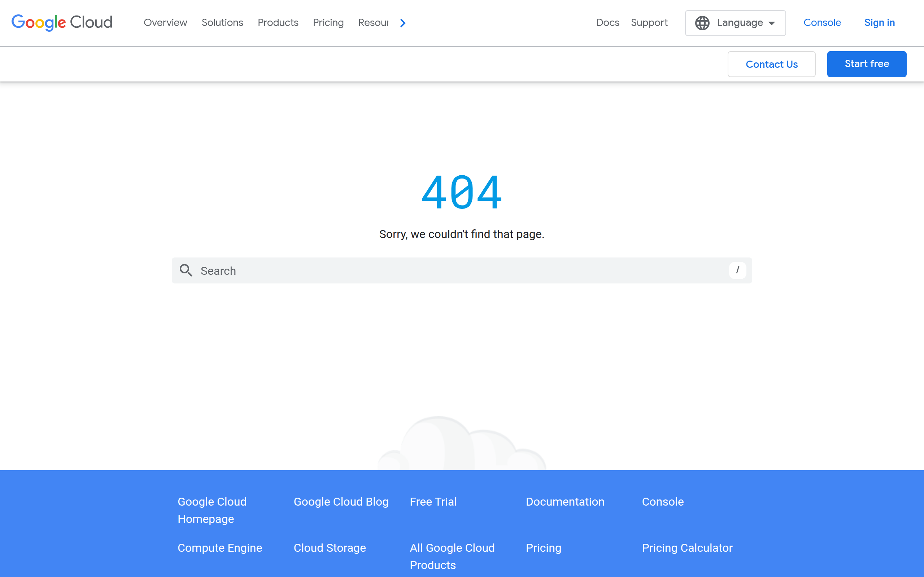Focus the Search input field
The height and width of the screenshot is (577, 924).
coord(458,270)
